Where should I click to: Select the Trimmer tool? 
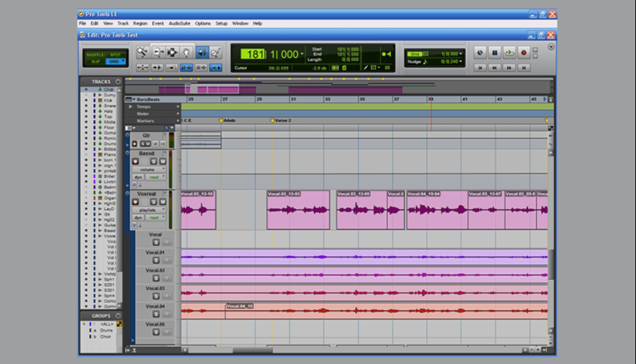coord(157,52)
